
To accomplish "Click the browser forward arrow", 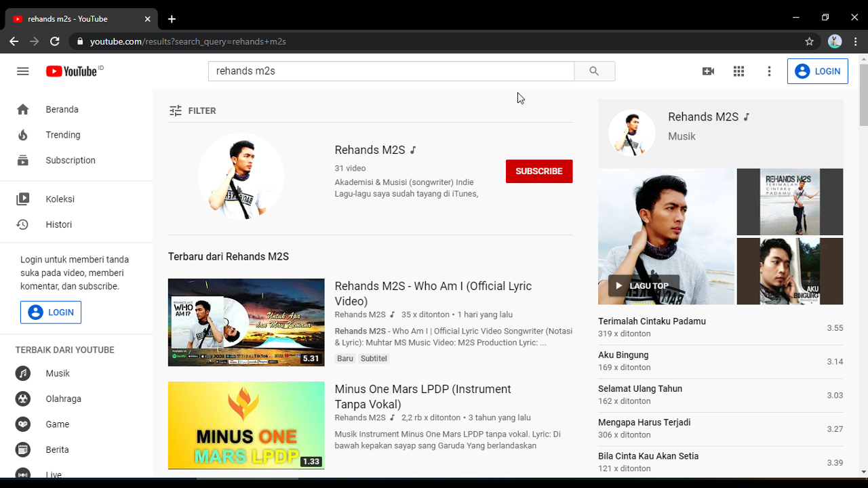I will (35, 41).
